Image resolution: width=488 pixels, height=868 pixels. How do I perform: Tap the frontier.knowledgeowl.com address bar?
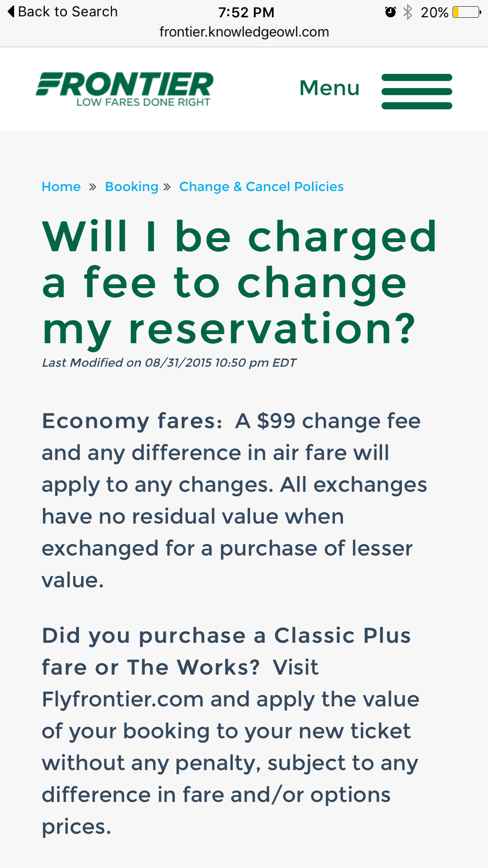click(x=244, y=32)
